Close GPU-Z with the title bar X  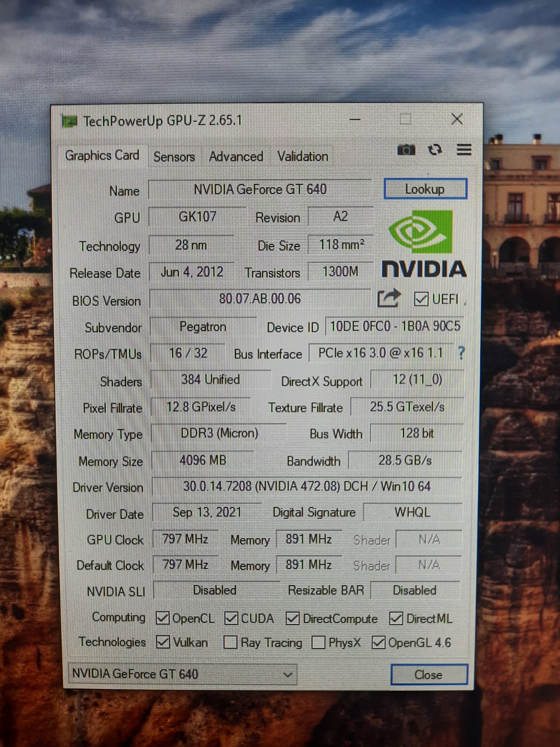(x=457, y=120)
